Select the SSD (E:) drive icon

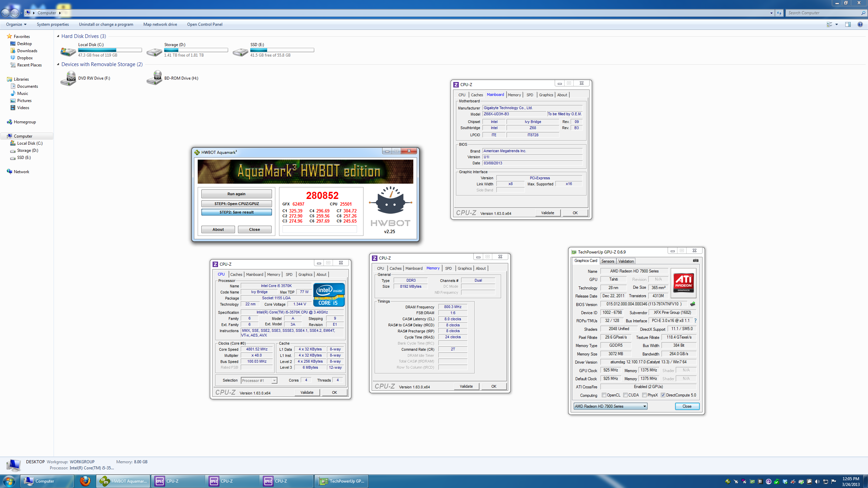pos(240,52)
